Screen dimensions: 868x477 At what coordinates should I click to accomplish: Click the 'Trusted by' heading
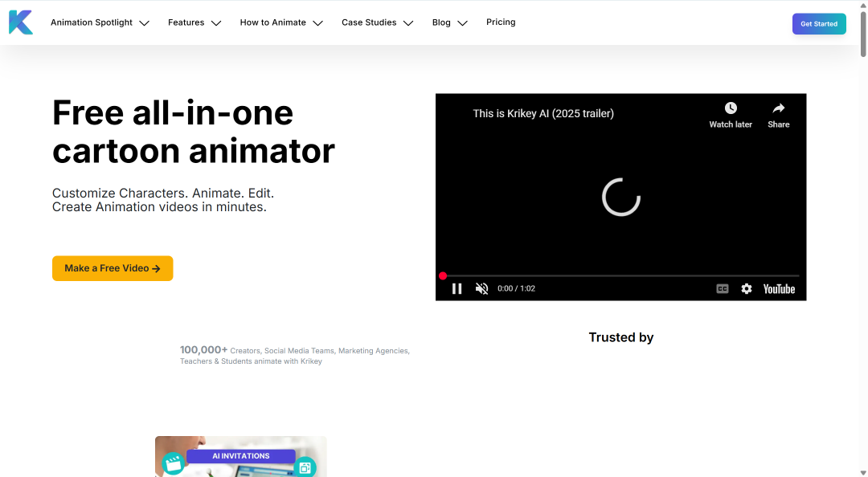[621, 337]
